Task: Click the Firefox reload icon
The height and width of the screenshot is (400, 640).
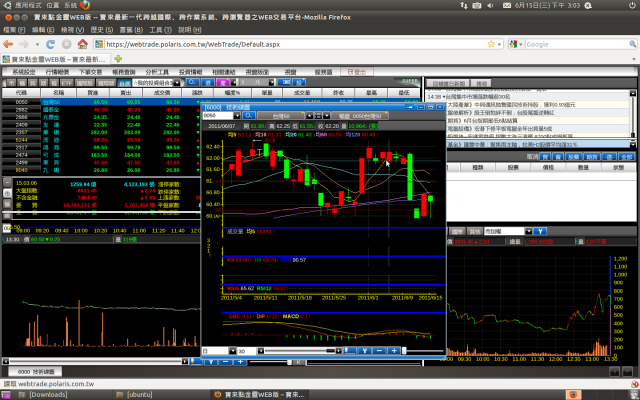Action: (50, 44)
